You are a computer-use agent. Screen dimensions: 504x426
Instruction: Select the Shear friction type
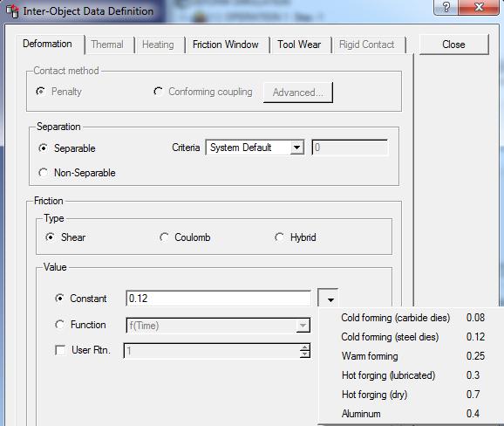pos(51,237)
